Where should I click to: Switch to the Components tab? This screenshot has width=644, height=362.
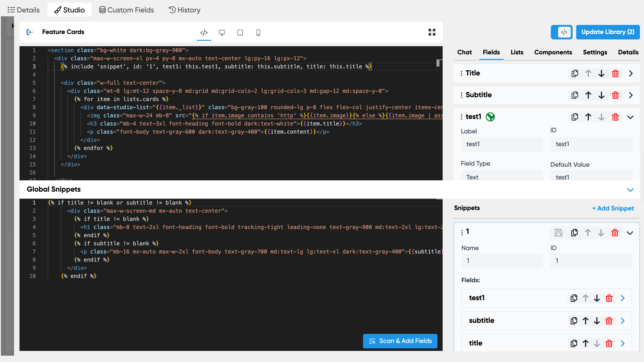point(553,52)
